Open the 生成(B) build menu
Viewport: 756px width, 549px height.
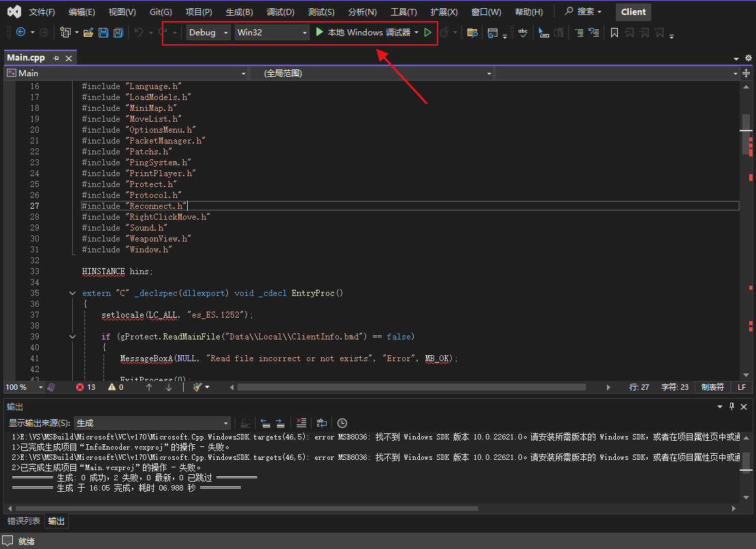[239, 12]
